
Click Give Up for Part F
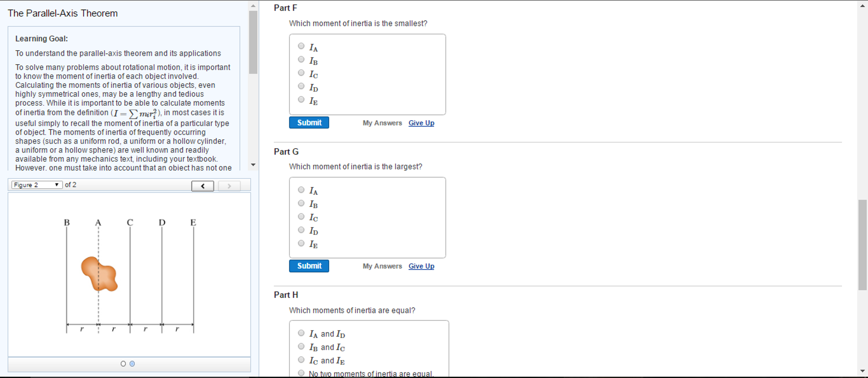click(421, 123)
